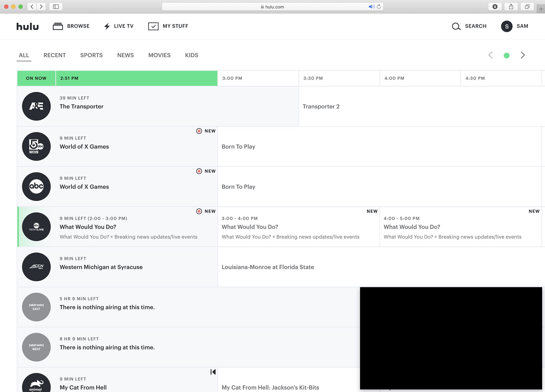Open the Browse menu
Screen dimensions: 545x392
pyautogui.click(x=71, y=26)
